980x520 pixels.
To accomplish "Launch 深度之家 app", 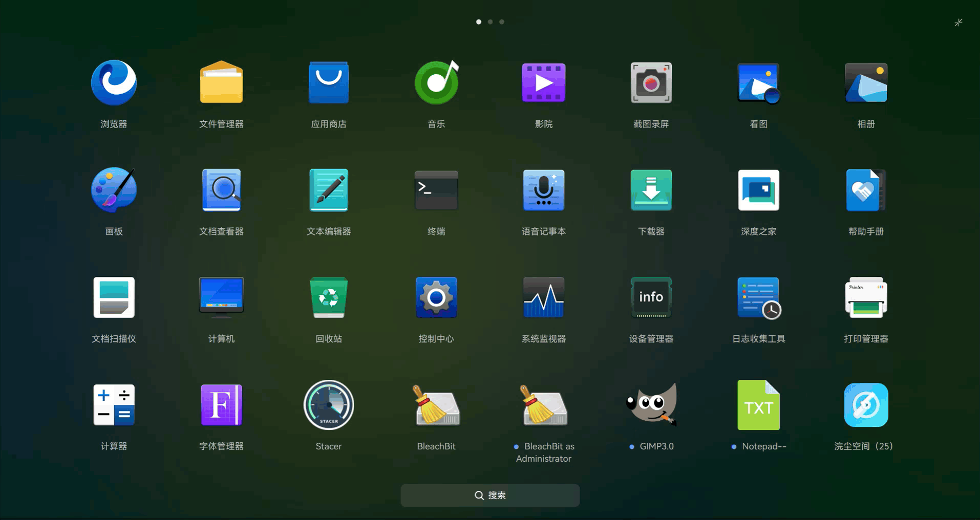I will coord(759,190).
